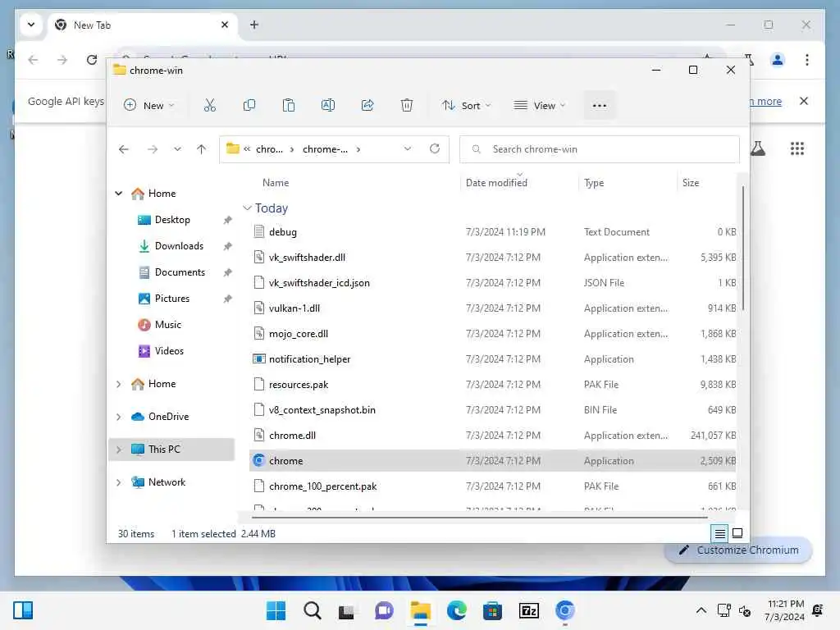The height and width of the screenshot is (630, 840).
Task: Open Chromium three-dot menu
Action: pos(807,59)
